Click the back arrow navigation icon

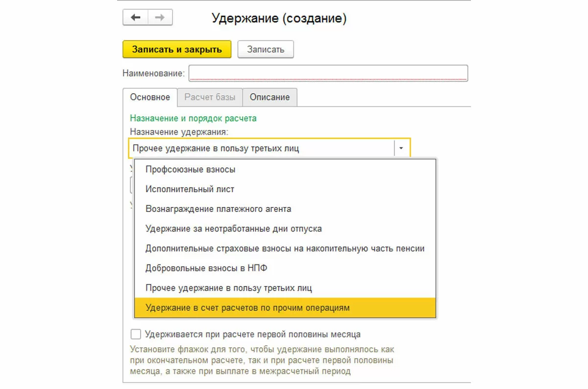pos(135,18)
